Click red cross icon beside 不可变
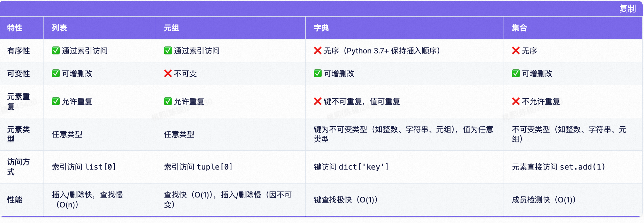 [x=168, y=74]
